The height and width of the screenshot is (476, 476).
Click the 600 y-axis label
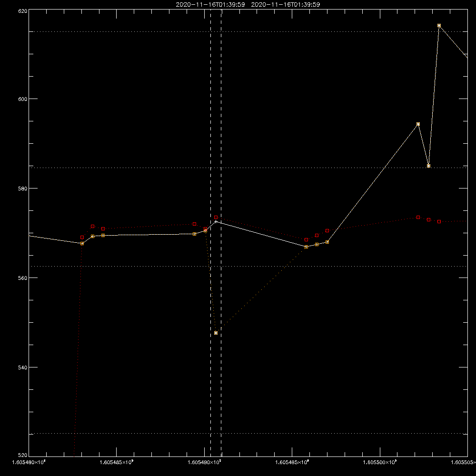tap(23, 99)
